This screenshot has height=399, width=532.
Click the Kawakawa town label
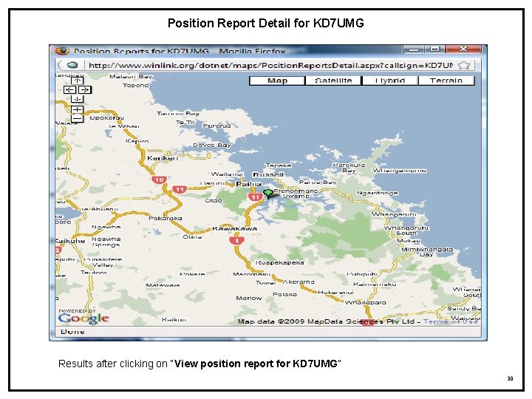234,228
